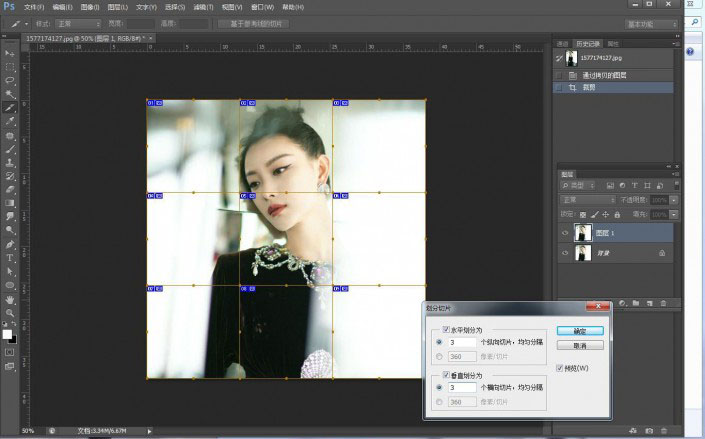The image size is (705, 439).
Task: Toggle the 水平划分为 checkbox
Action: click(446, 331)
